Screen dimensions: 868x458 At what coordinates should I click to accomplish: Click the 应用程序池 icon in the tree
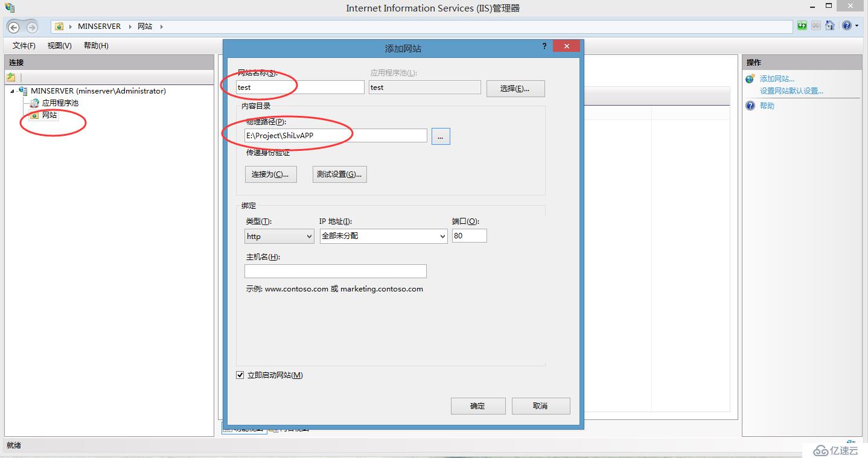[35, 103]
